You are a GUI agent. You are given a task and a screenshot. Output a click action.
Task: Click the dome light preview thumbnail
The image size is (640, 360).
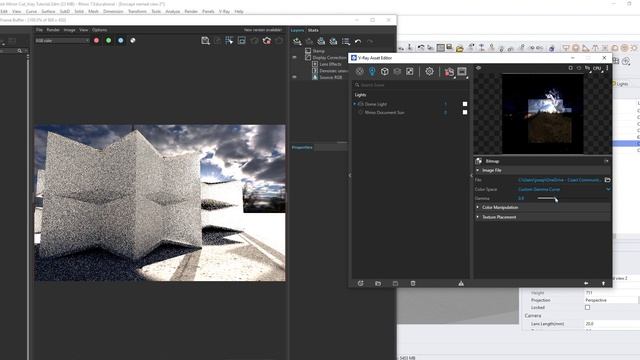pyautogui.click(x=542, y=113)
